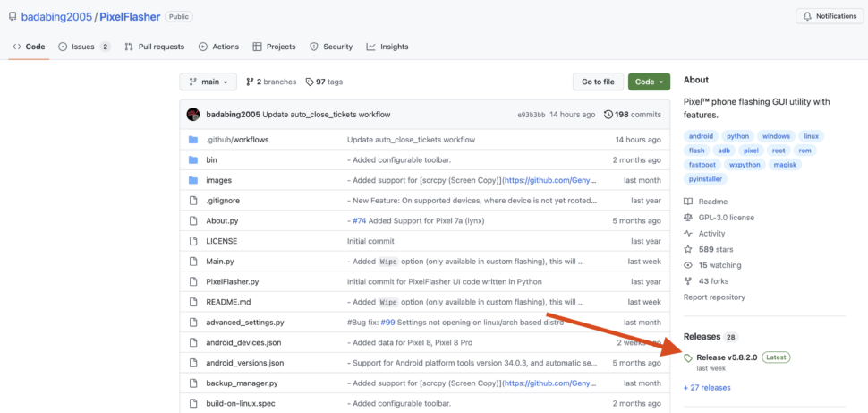View the 2 branches link

coord(271,82)
